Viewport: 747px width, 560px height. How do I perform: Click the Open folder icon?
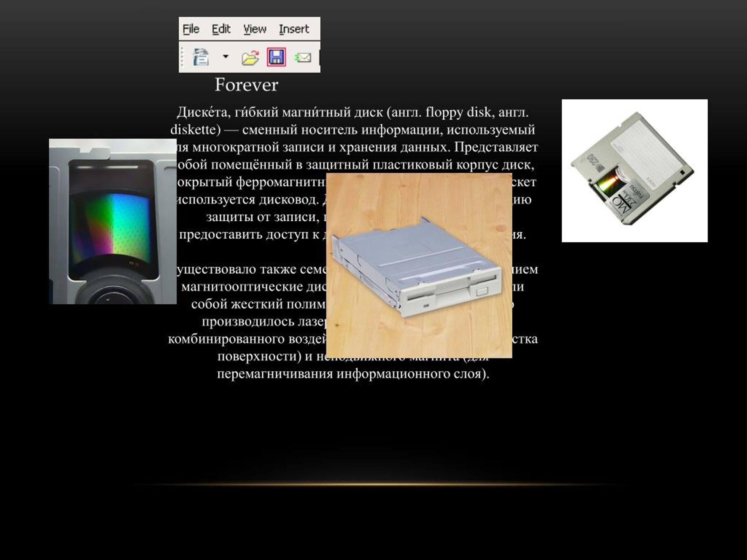coord(250,57)
